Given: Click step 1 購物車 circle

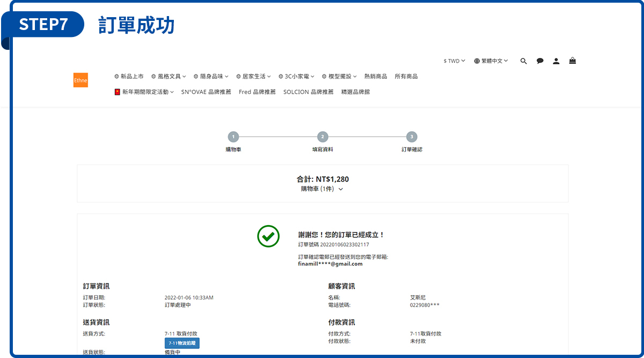Looking at the screenshot, I should [233, 137].
